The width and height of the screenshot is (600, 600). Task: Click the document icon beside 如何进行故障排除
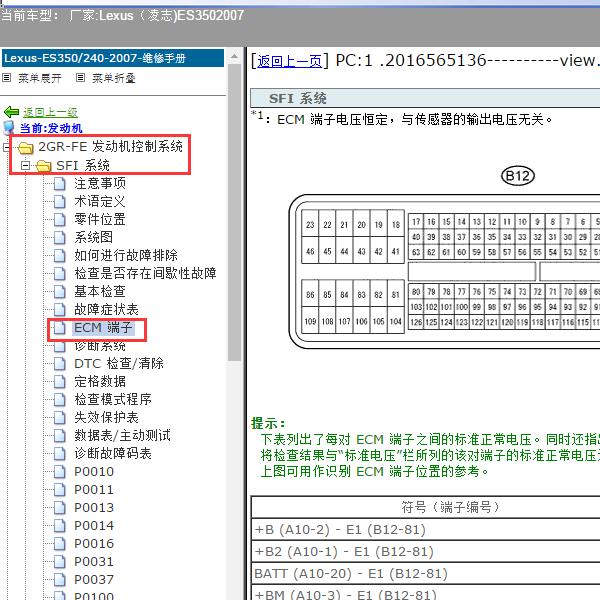click(60, 256)
